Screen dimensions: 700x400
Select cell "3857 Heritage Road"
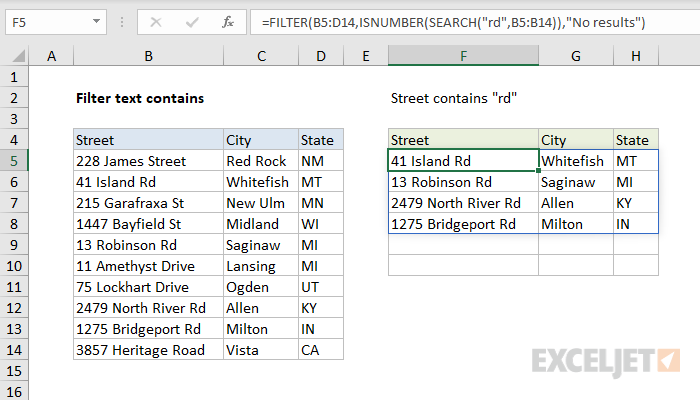click(x=148, y=350)
